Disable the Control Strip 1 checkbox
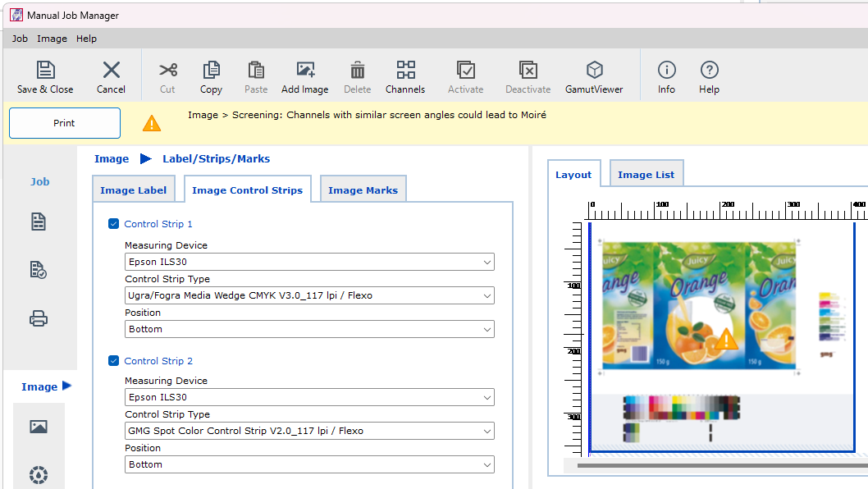 click(x=112, y=224)
